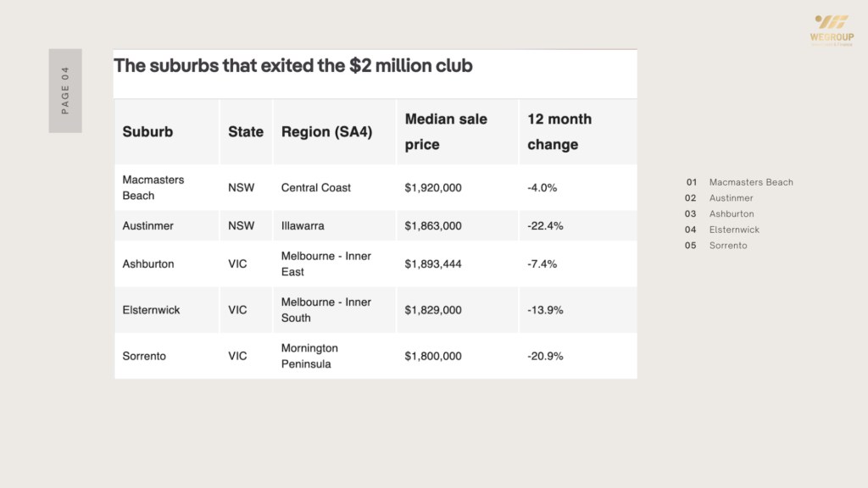Click the slide title about $2 million club
The height and width of the screenshot is (488, 868).
[293, 65]
